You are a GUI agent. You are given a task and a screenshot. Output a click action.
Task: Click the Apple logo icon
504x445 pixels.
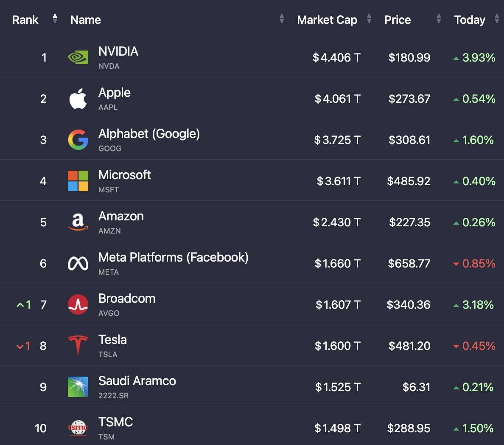coord(78,99)
